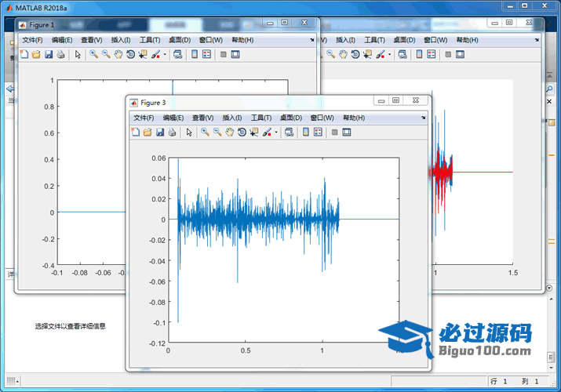Toggle Insert Legend in Figure 3 toolbar

[x=318, y=132]
